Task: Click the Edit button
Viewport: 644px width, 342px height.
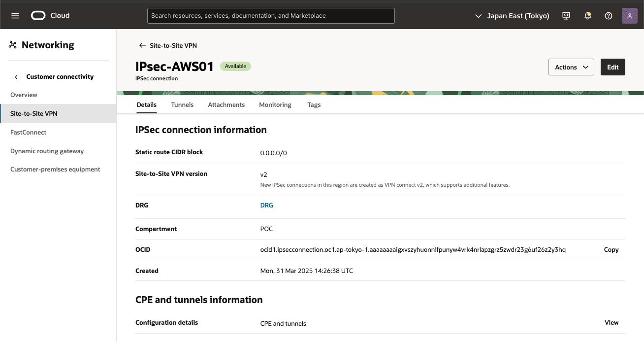Action: [613, 67]
